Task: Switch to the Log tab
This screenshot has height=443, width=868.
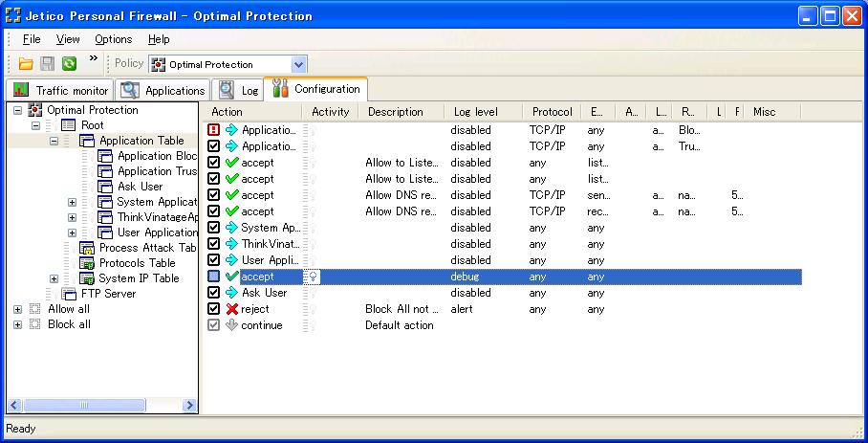Action: tap(239, 90)
